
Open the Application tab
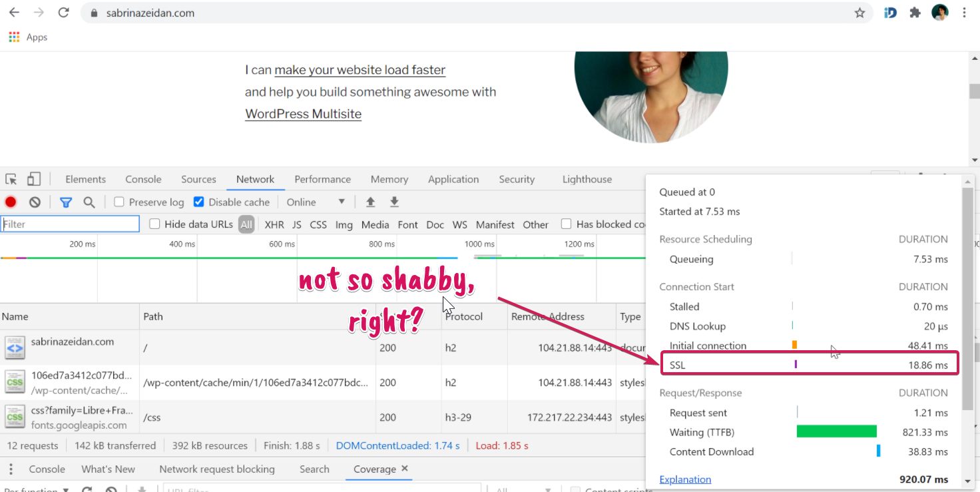[x=453, y=179]
